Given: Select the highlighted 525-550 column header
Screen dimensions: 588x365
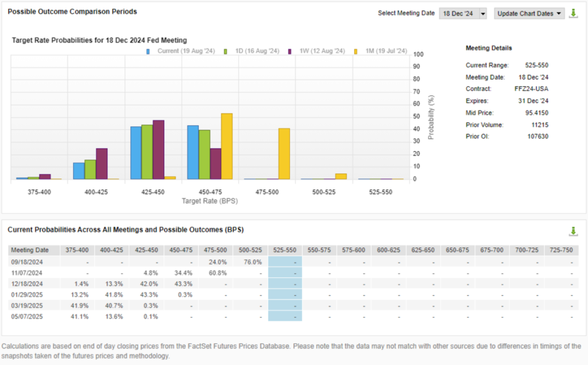Looking at the screenshot, I should point(285,250).
